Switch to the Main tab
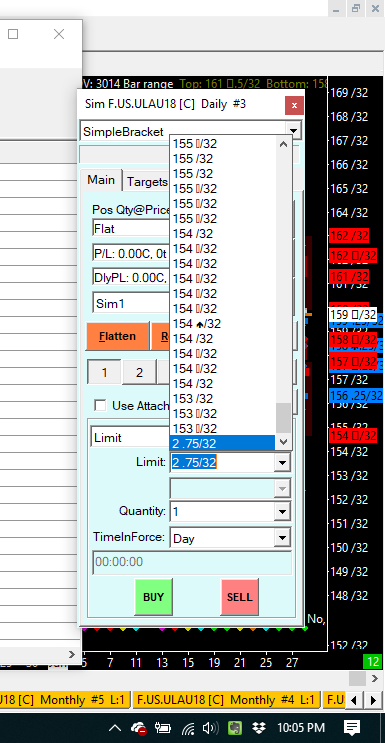385x743 pixels. click(101, 180)
